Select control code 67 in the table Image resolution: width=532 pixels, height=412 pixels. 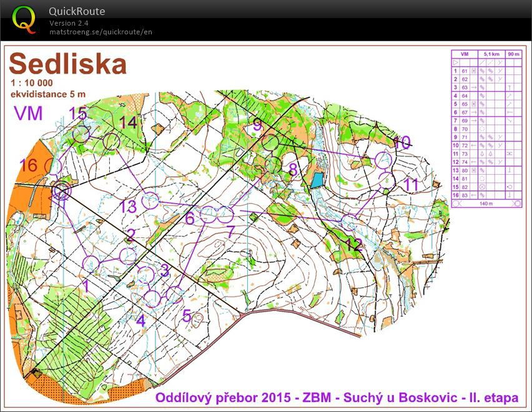pyautogui.click(x=465, y=112)
